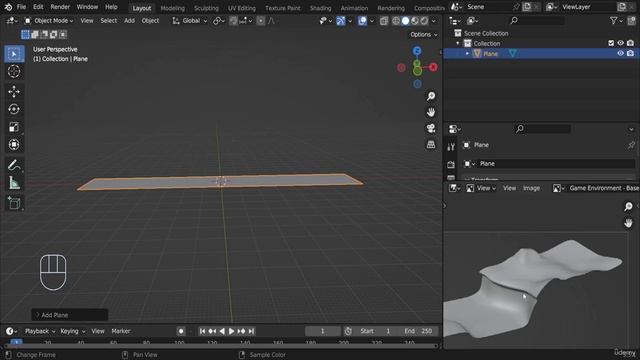
Task: Toggle Collection exclude checkbox
Action: [611, 43]
